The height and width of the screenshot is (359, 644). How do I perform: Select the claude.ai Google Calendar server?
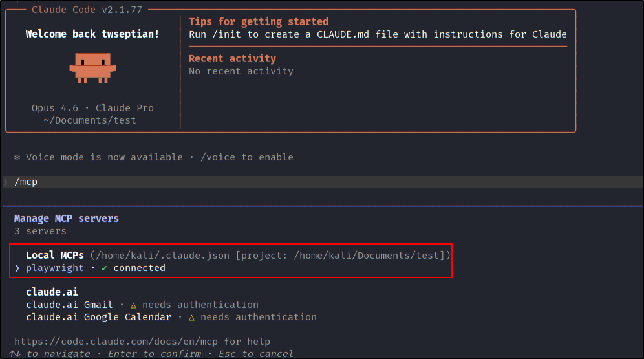click(x=98, y=318)
